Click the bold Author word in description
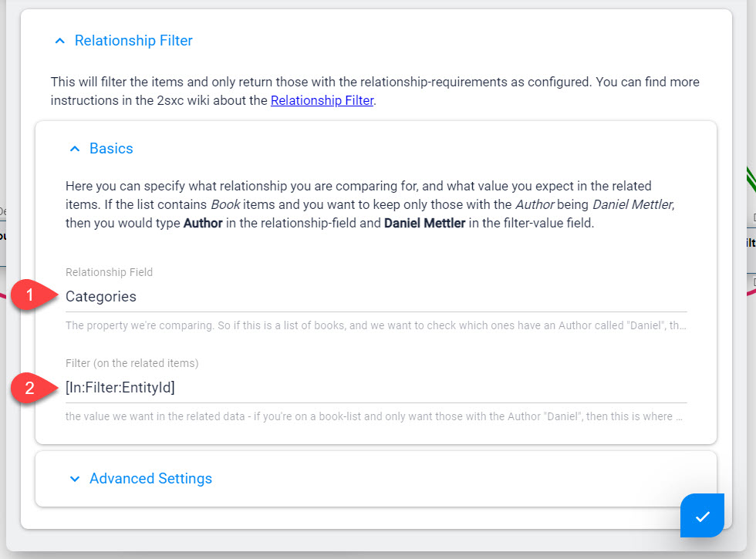Viewport: 756px width, 559px height. coord(203,223)
